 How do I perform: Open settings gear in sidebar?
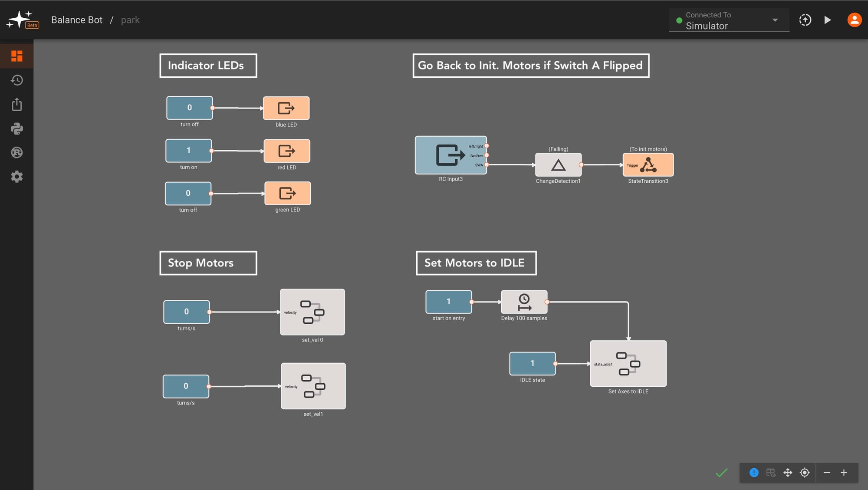point(16,177)
